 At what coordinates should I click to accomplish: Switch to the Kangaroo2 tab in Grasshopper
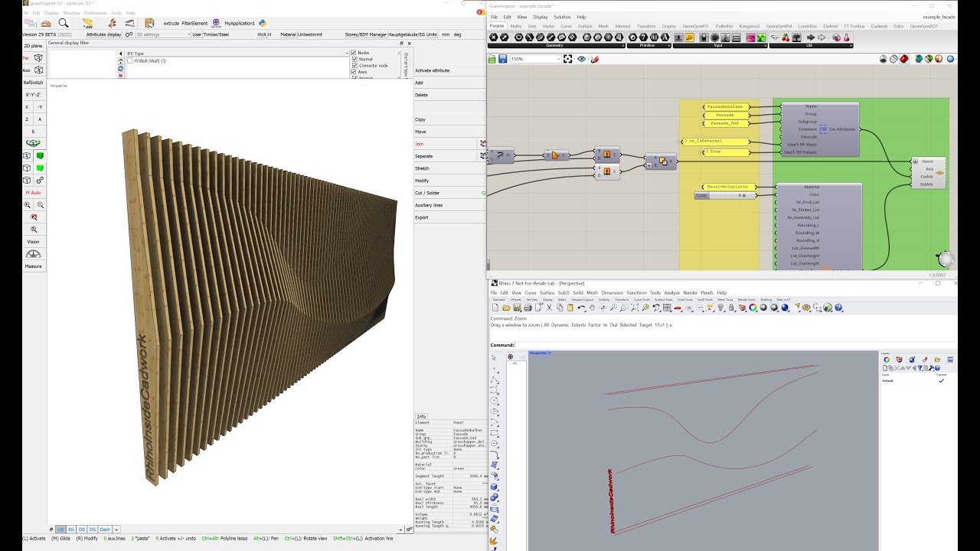pos(749,26)
